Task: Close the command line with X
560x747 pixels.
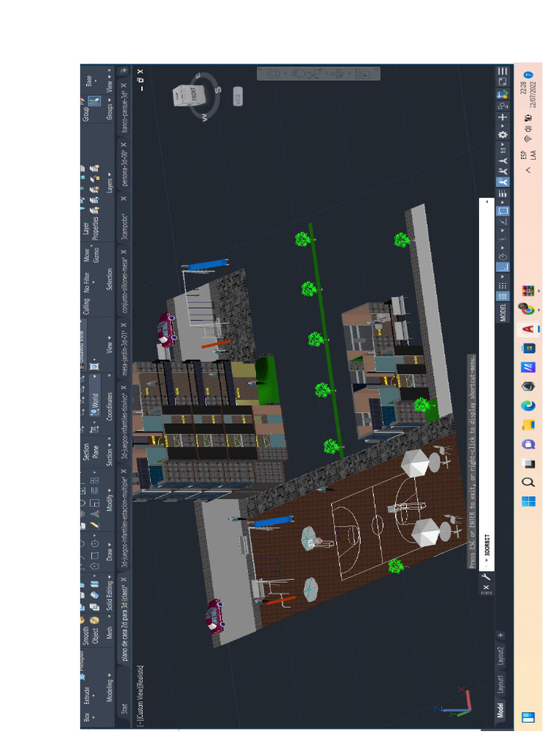Action: [x=486, y=587]
